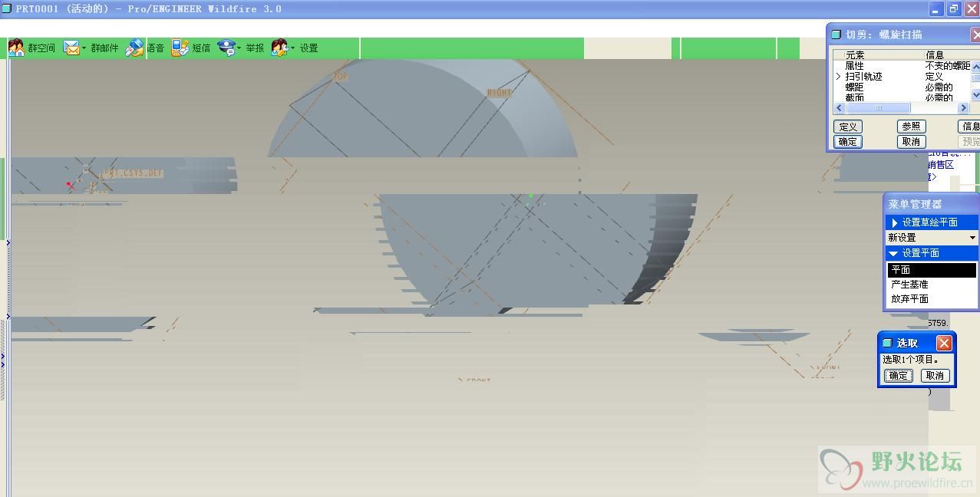Click the 群邮件 text label
980x497 pixels.
104,48
